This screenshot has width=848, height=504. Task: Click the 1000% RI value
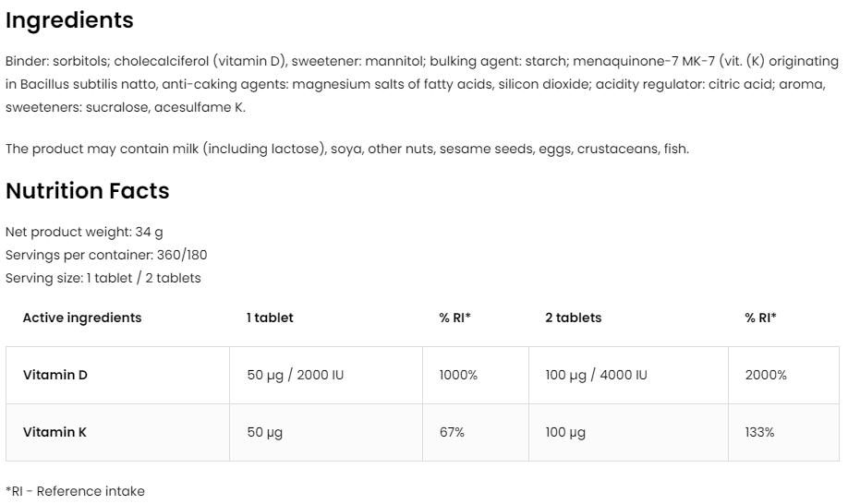[x=458, y=376]
